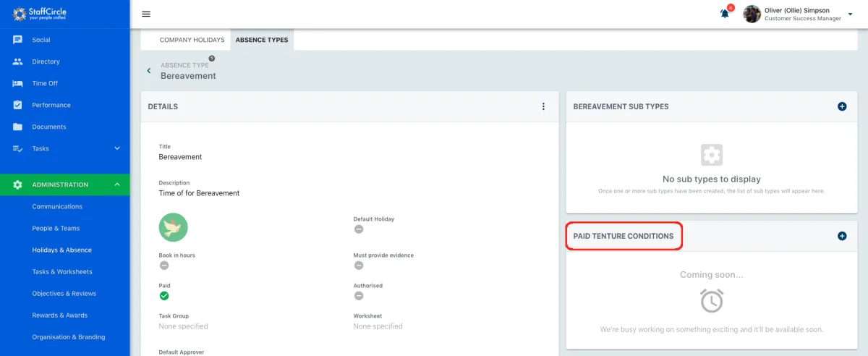Click the alarm clock icon
The image size is (868, 356).
(712, 300)
